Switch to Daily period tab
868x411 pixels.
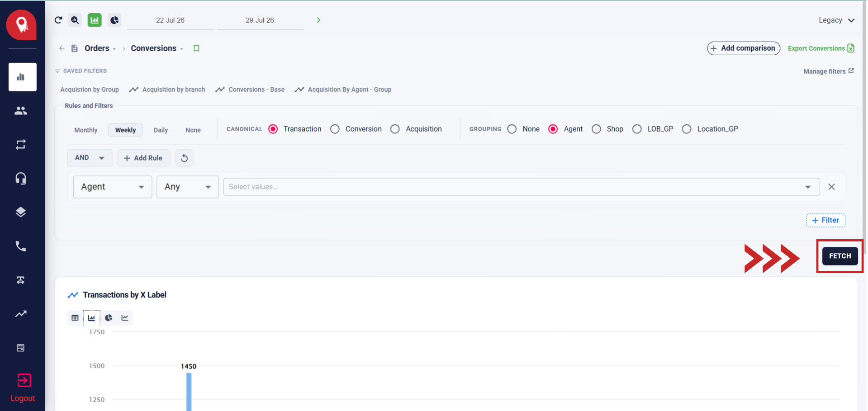pos(161,130)
